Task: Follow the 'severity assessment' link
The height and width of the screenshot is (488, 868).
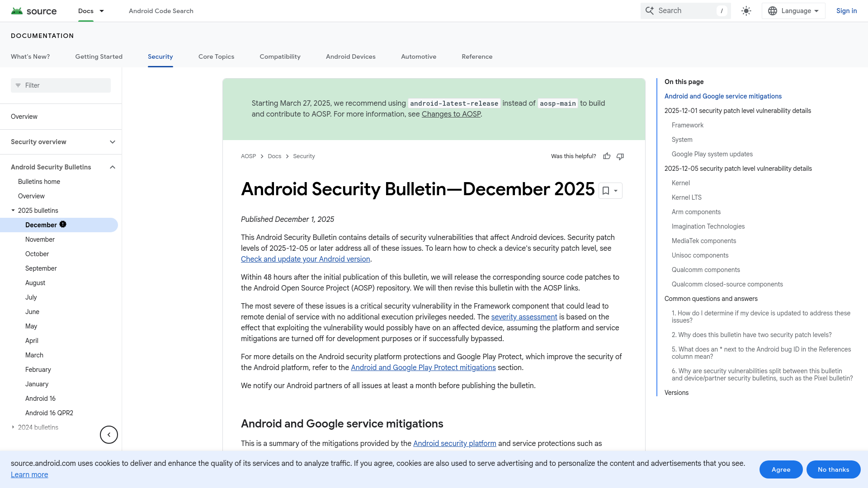Action: click(524, 317)
